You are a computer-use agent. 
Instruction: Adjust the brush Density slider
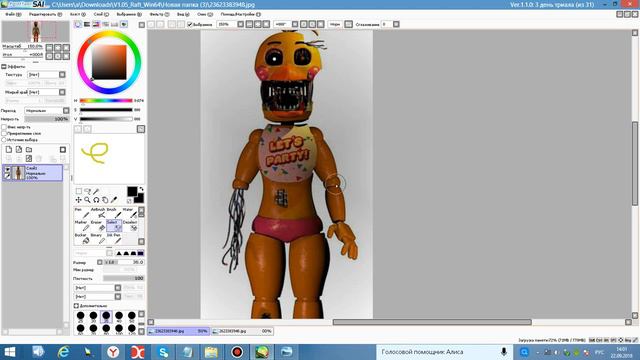coord(123,278)
